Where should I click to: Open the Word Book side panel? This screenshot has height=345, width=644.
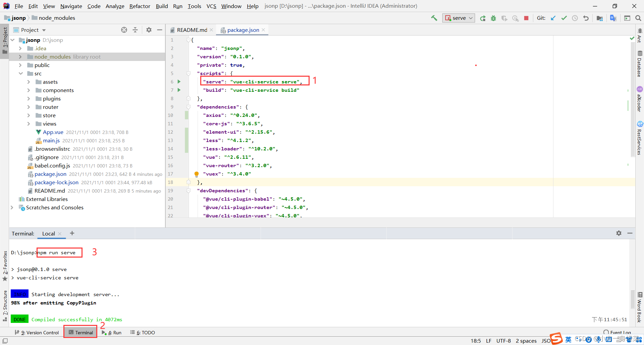tap(640, 307)
